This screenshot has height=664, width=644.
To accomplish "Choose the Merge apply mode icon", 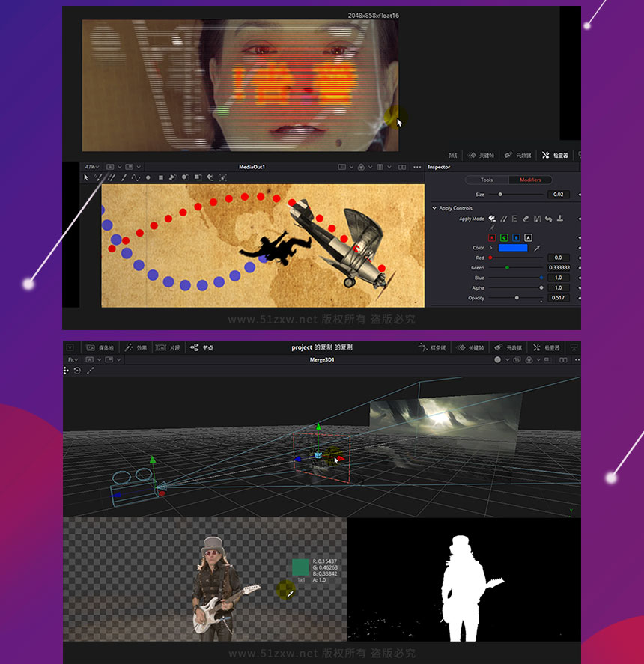I will [537, 219].
